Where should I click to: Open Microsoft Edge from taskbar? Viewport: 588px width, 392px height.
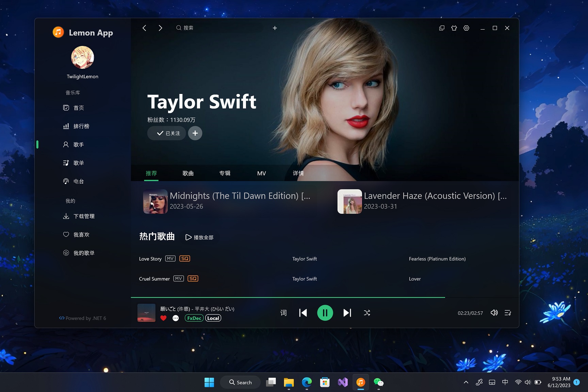[307, 382]
